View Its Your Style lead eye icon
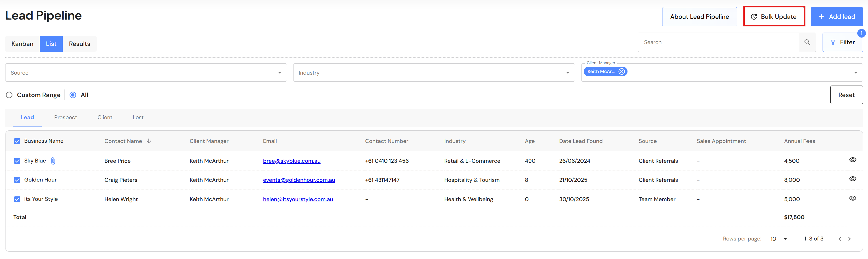 853,198
